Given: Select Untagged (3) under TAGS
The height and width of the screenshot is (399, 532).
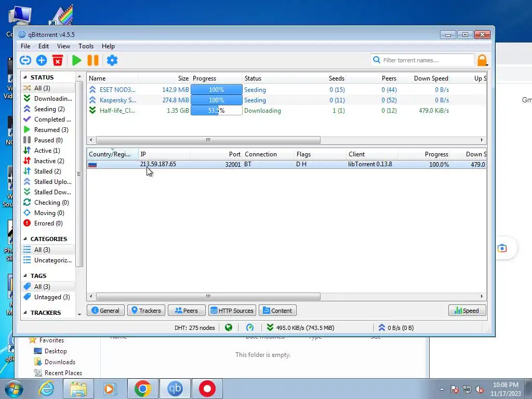Looking at the screenshot, I should coord(48,297).
